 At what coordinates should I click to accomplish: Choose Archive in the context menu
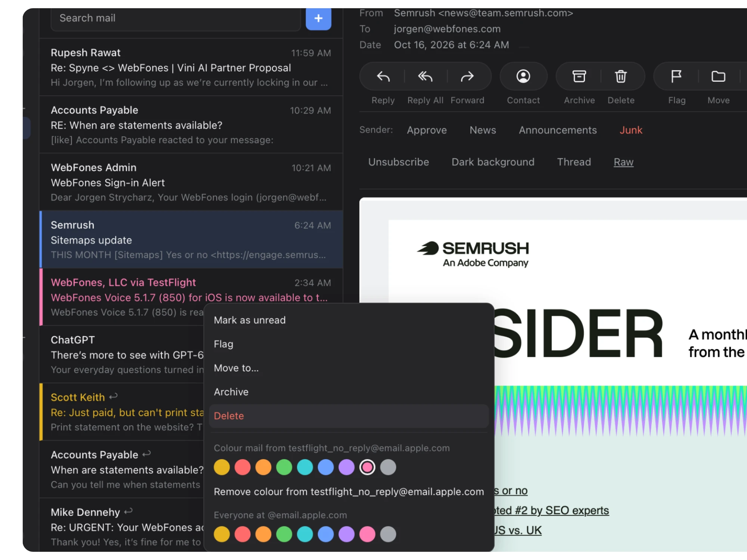pyautogui.click(x=349, y=392)
